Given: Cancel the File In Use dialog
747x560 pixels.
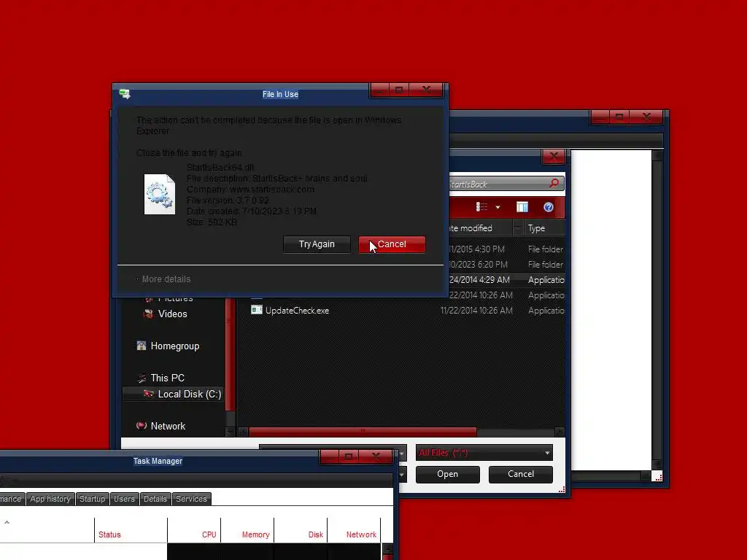Looking at the screenshot, I should click(392, 244).
